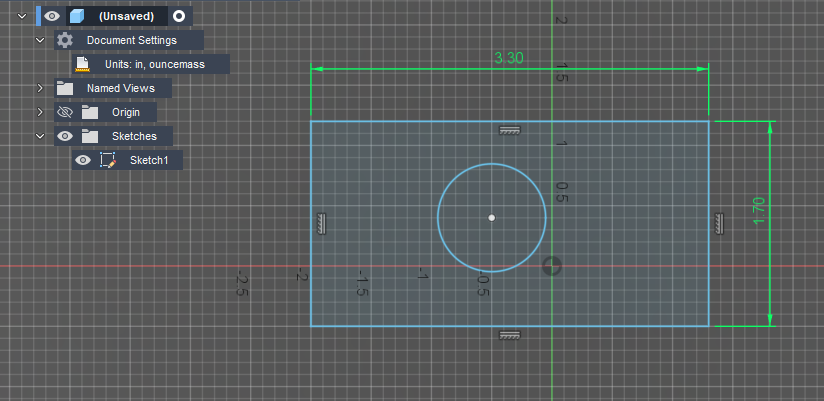Viewport: 824px width, 401px height.
Task: Collapse the Document Settings node
Action: click(40, 40)
